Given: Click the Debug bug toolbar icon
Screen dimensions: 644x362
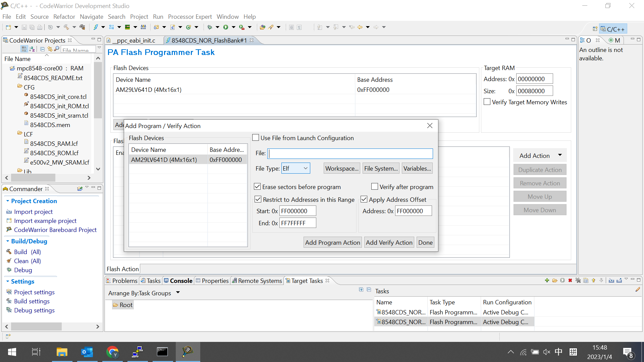Looking at the screenshot, I should [210, 27].
